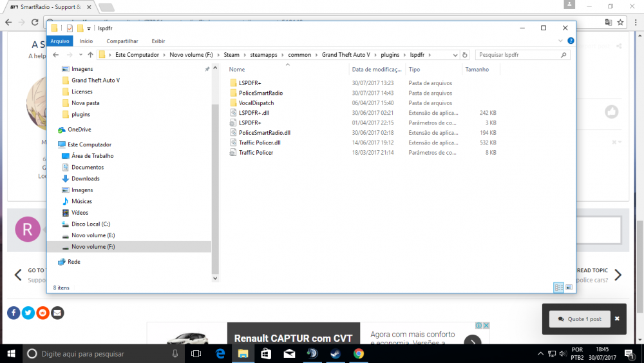
Task: Select OneDrive in the navigation pane
Action: coord(79,130)
